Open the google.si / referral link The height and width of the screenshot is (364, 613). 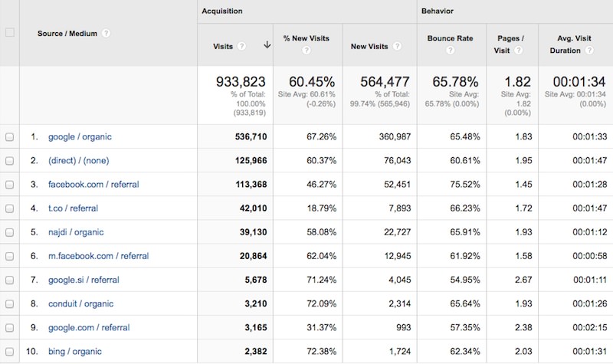84,280
